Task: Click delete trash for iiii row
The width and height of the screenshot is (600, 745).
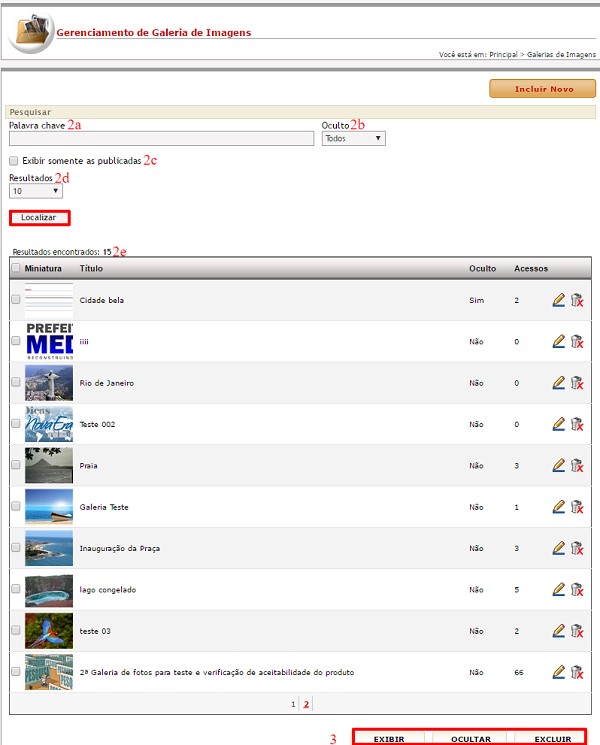Action: pyautogui.click(x=577, y=342)
